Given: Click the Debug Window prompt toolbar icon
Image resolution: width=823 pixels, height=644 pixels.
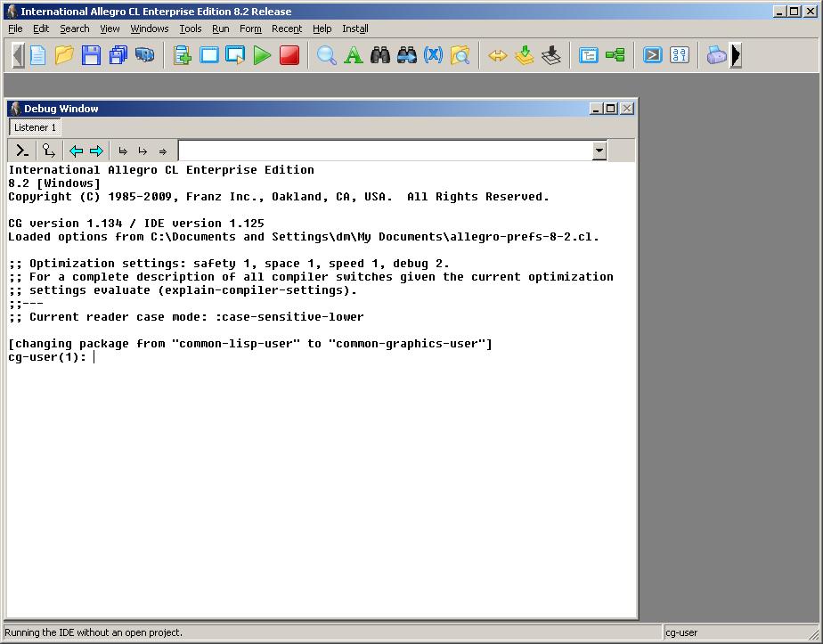Looking at the screenshot, I should click(652, 55).
